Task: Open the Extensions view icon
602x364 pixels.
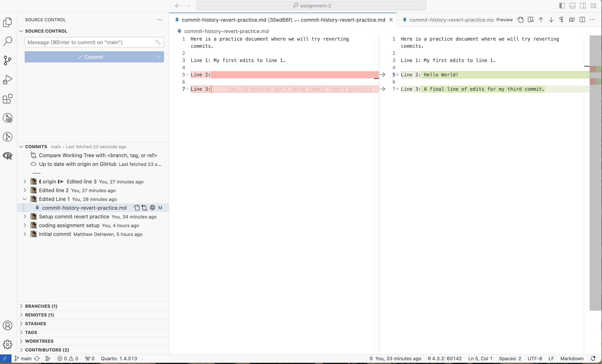Action: coord(8,99)
